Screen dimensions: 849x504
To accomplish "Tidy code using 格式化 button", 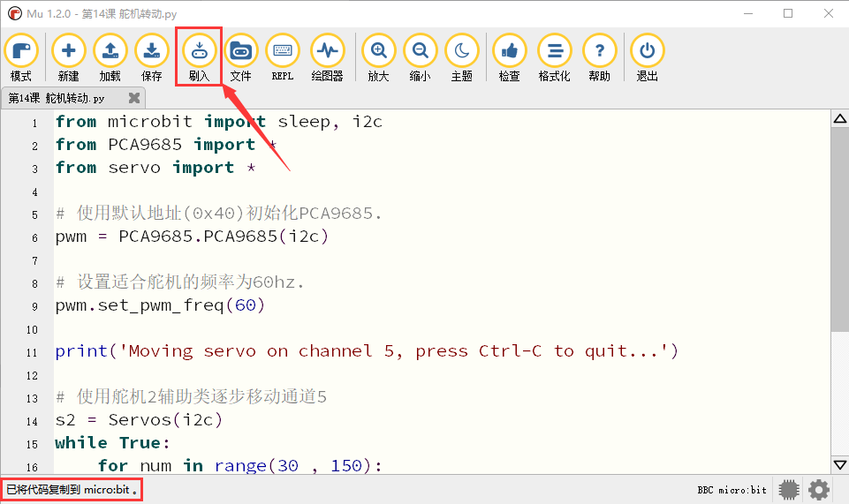I will [555, 57].
